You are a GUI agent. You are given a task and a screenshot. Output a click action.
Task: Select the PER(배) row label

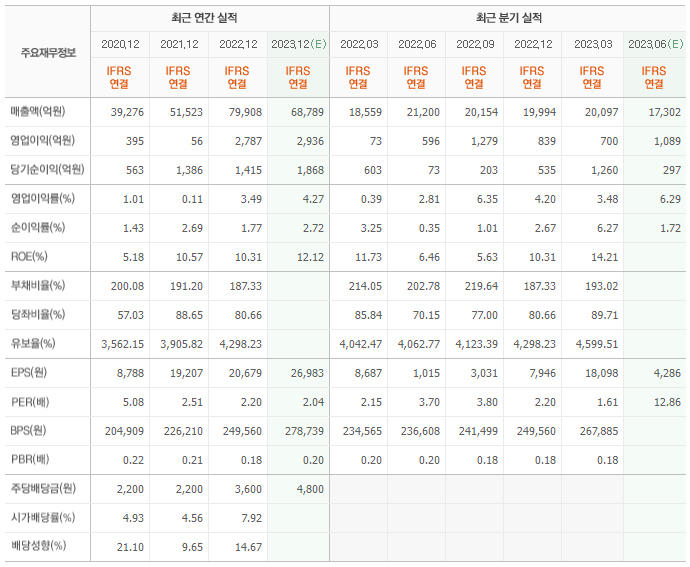pos(30,402)
